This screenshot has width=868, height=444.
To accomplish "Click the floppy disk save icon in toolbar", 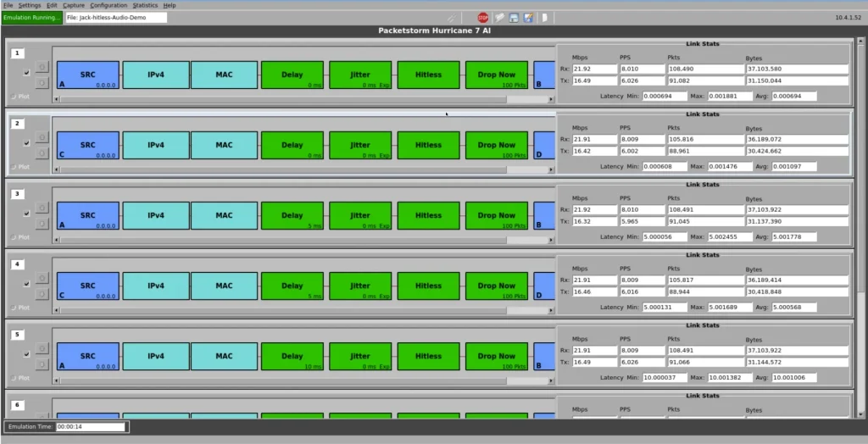I will 514,18.
